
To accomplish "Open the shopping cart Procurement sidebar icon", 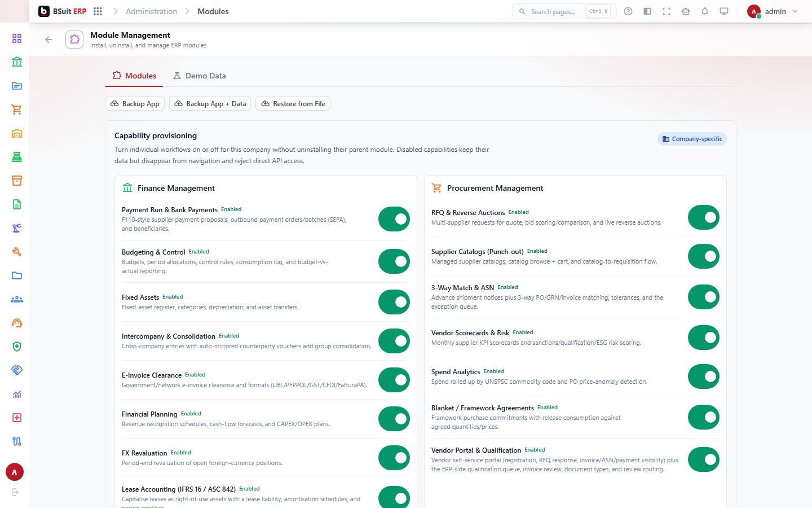I will 17,110.
